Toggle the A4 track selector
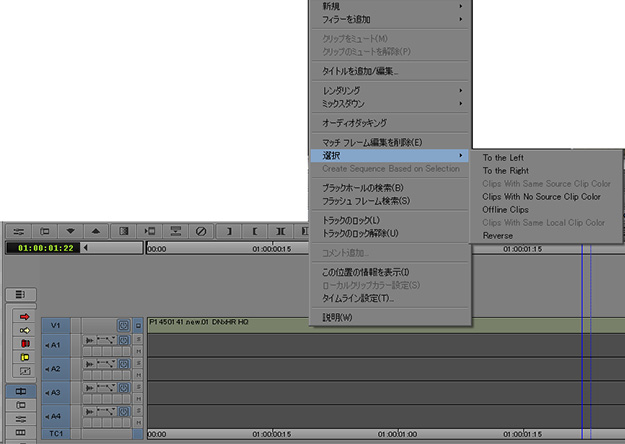 coord(56,416)
